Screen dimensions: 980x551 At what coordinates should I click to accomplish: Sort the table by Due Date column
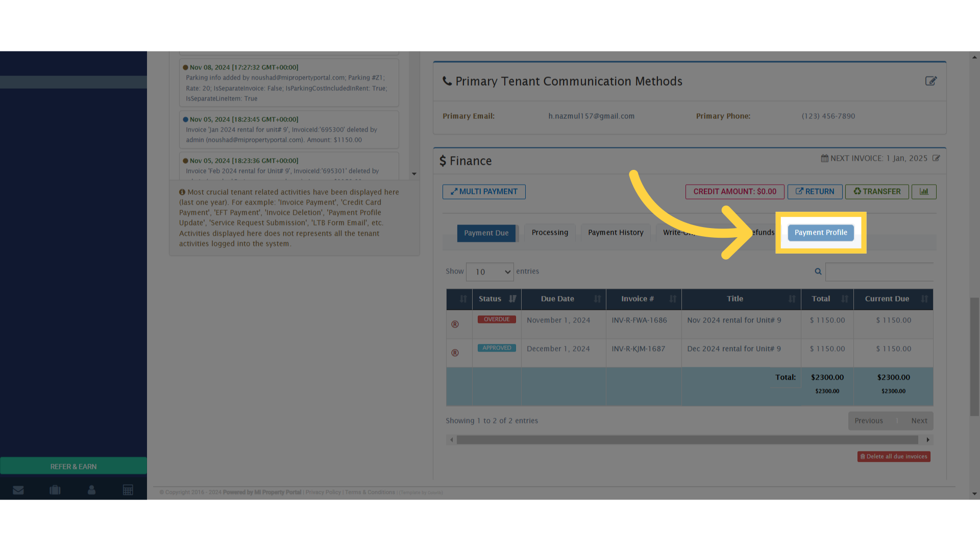pyautogui.click(x=563, y=299)
